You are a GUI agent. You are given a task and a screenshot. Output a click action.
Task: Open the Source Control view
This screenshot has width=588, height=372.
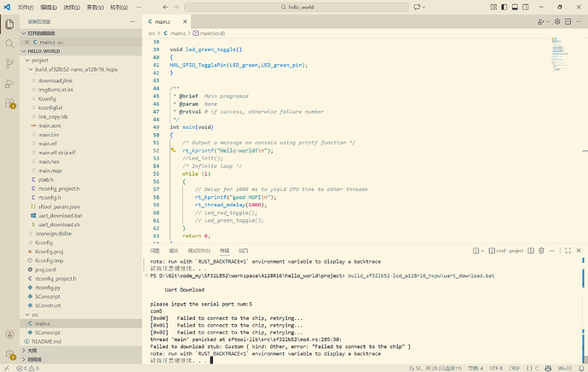[9, 63]
